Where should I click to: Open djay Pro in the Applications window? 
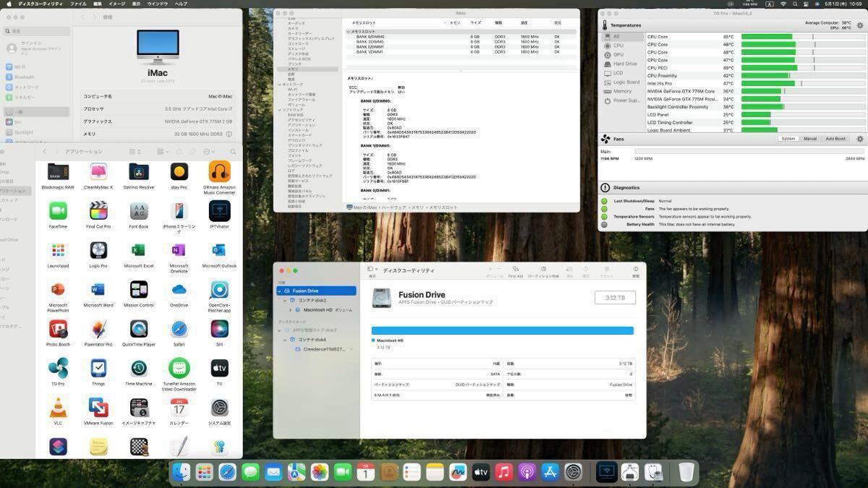click(179, 172)
